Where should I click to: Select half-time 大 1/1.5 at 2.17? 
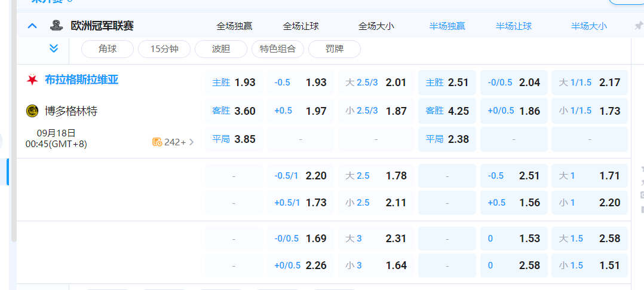click(590, 83)
